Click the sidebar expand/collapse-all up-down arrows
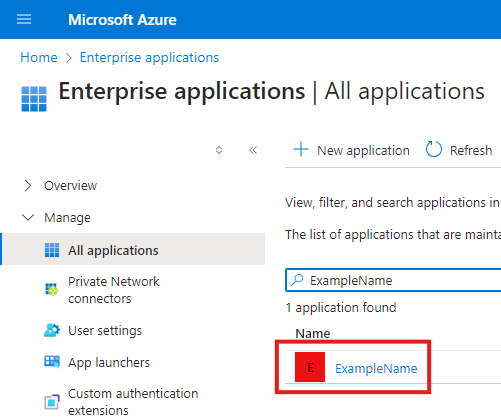This screenshot has height=420, width=501. click(x=219, y=150)
